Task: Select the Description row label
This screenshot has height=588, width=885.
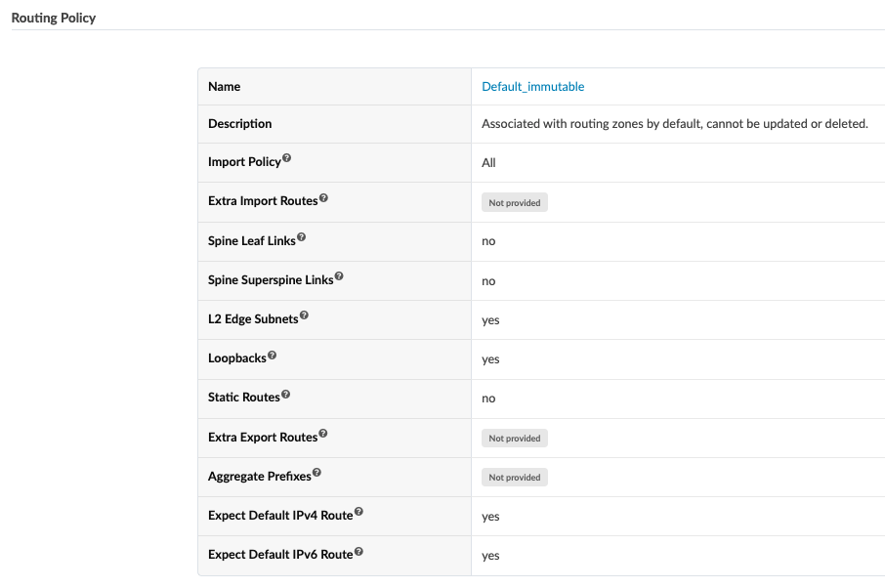Action: point(240,124)
